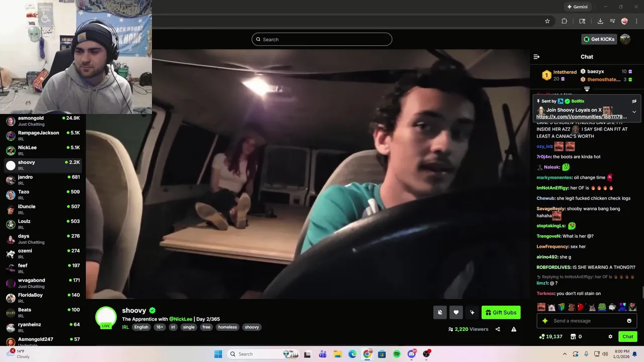Open the media controls icon in Chrome toolbar
This screenshot has height=362, width=644.
pyautogui.click(x=612, y=21)
